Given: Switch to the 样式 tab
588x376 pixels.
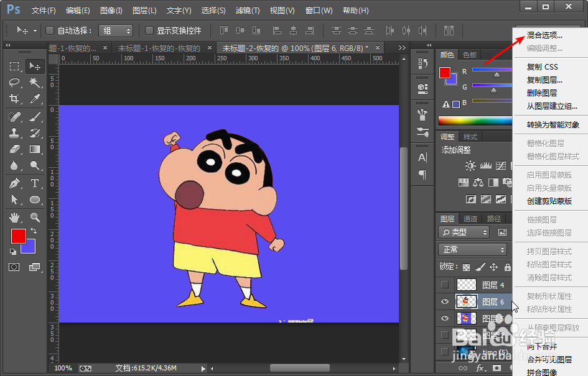Looking at the screenshot, I should (x=470, y=137).
